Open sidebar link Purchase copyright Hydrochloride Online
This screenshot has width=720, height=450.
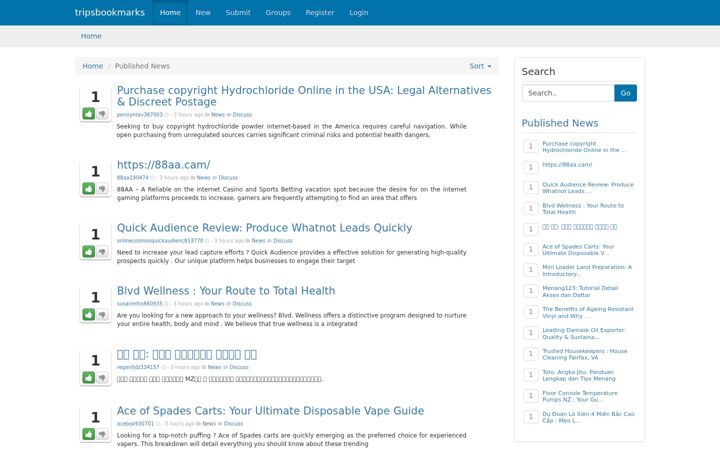(584, 147)
